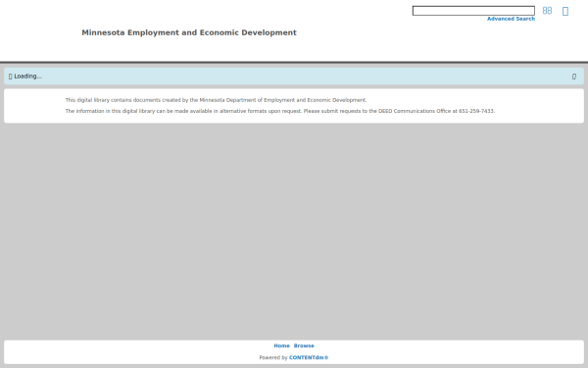Click the search input field
The image size is (588, 368).
click(473, 11)
